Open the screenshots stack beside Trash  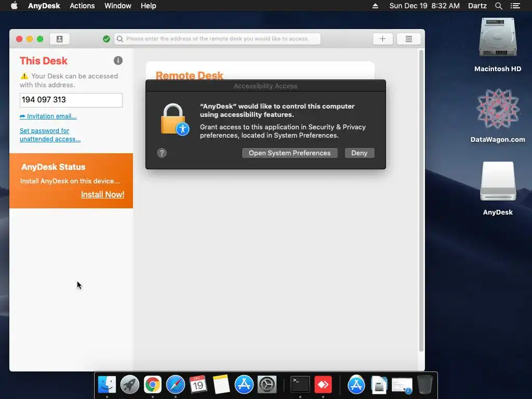pos(402,386)
